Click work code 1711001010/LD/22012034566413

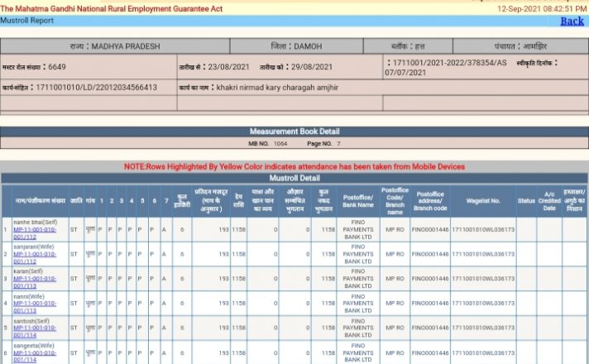96,88
